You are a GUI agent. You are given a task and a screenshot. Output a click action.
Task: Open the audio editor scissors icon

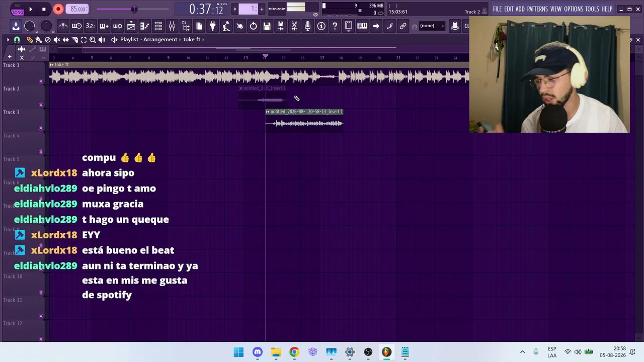click(294, 26)
